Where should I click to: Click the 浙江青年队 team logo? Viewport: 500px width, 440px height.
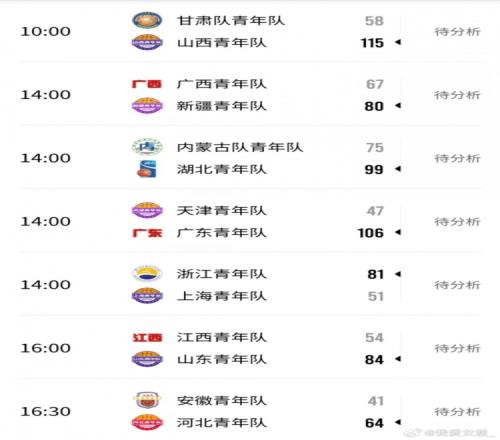(147, 273)
